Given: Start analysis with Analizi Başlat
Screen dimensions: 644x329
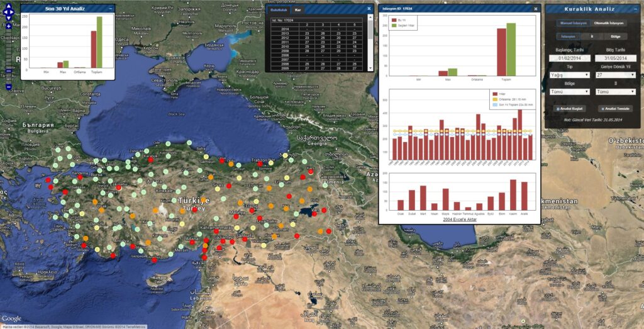Looking at the screenshot, I should tap(569, 109).
